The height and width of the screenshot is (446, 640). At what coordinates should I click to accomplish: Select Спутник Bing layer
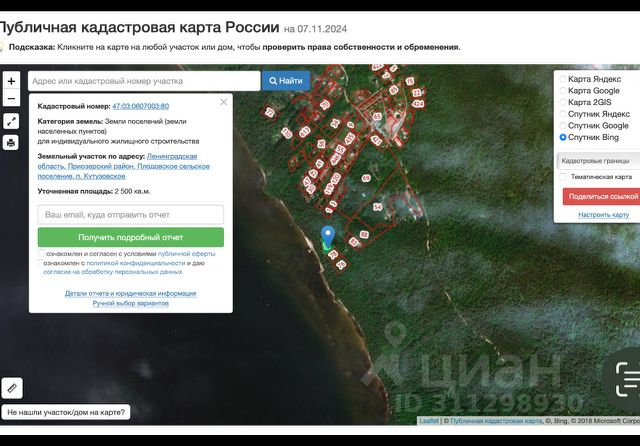562,138
